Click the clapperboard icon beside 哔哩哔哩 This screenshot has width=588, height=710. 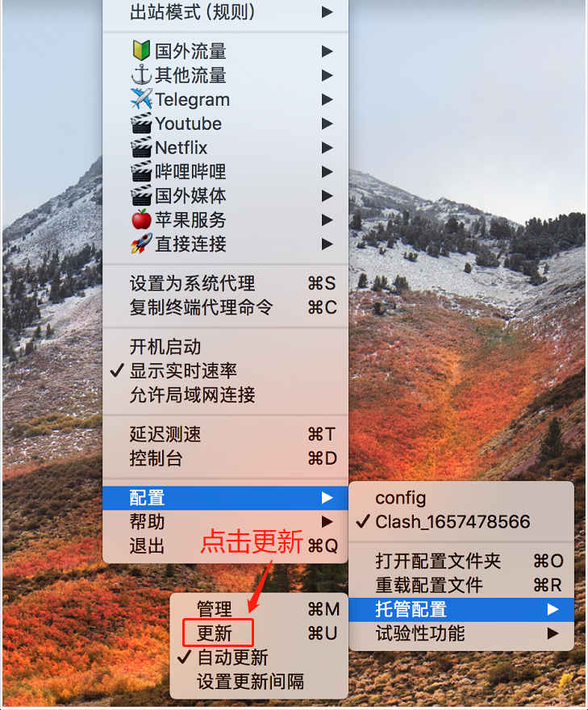coord(141,171)
